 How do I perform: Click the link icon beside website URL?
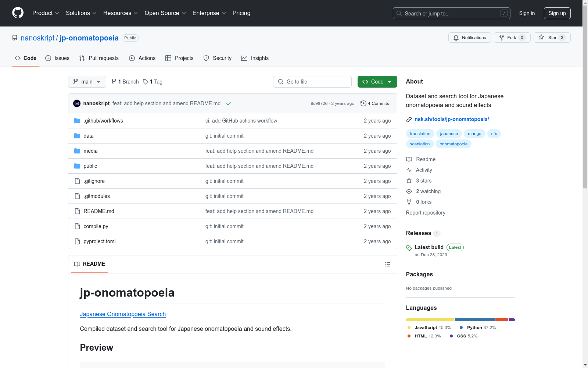tap(409, 119)
